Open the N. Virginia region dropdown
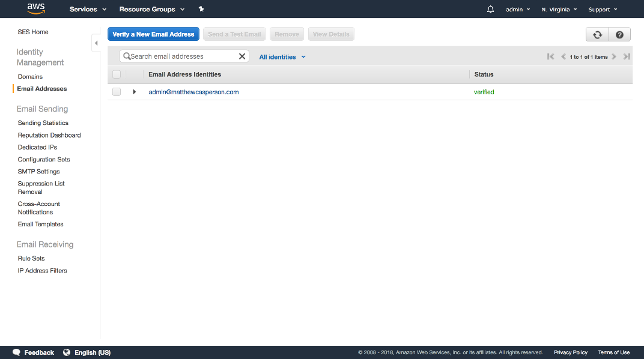This screenshot has height=359, width=644. 559,10
